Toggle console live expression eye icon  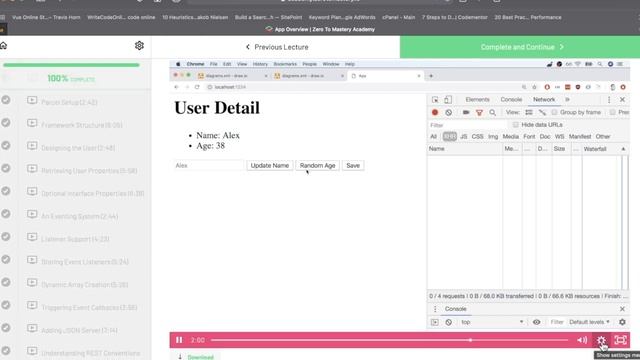(536, 322)
